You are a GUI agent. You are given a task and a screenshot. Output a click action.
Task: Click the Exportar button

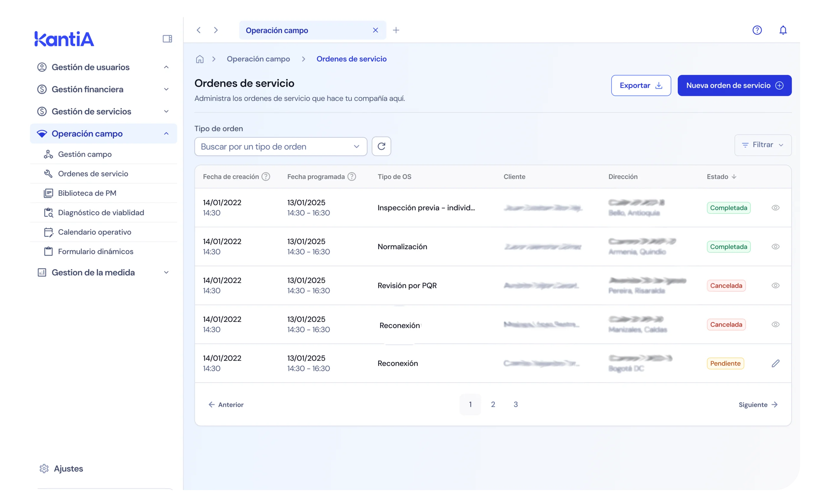641,86
